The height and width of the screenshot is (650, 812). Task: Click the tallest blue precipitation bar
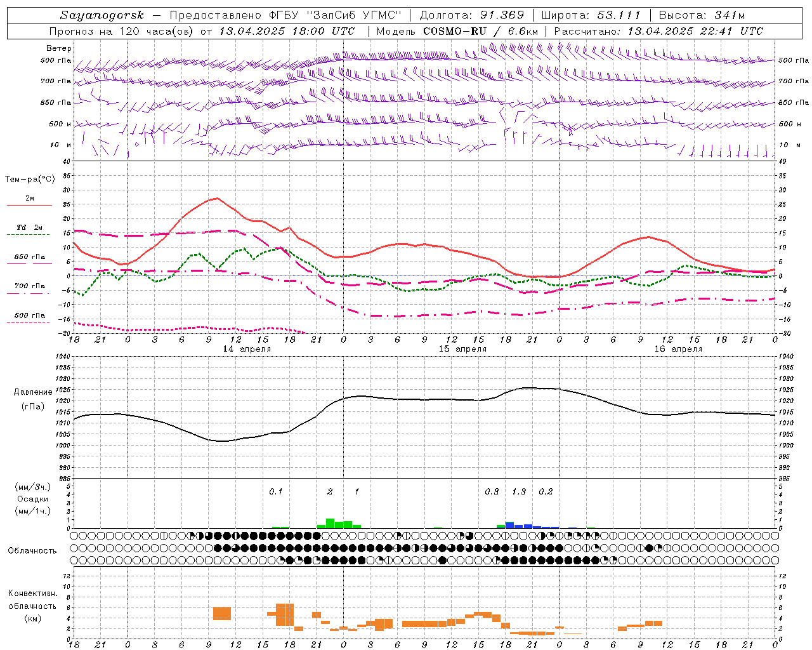pyautogui.click(x=509, y=526)
